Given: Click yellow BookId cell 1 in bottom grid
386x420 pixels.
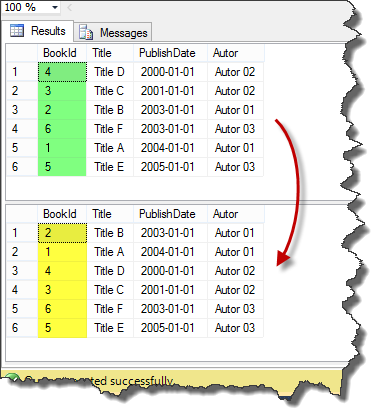Looking at the screenshot, I should click(x=62, y=252).
